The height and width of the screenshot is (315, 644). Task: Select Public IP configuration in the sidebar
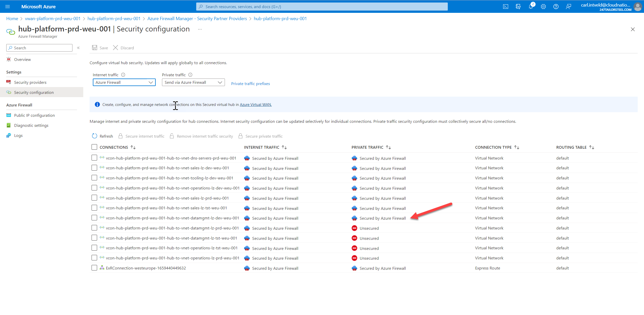click(34, 115)
